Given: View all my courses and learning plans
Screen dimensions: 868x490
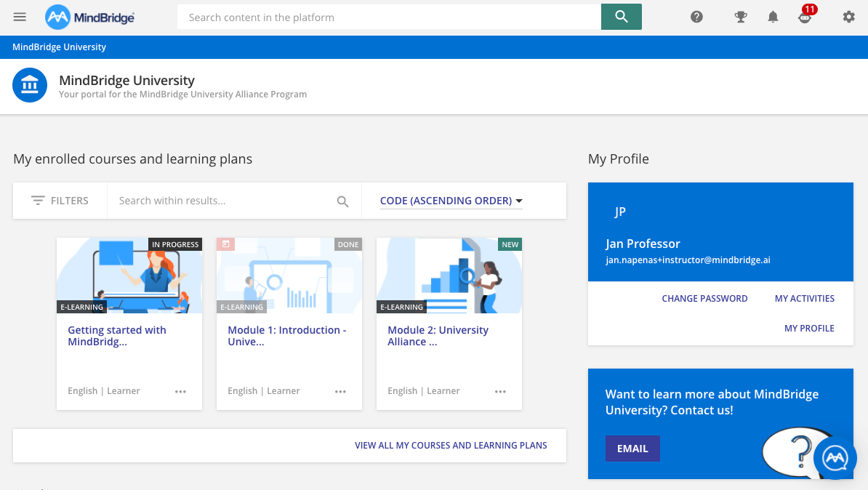Looking at the screenshot, I should (x=451, y=445).
